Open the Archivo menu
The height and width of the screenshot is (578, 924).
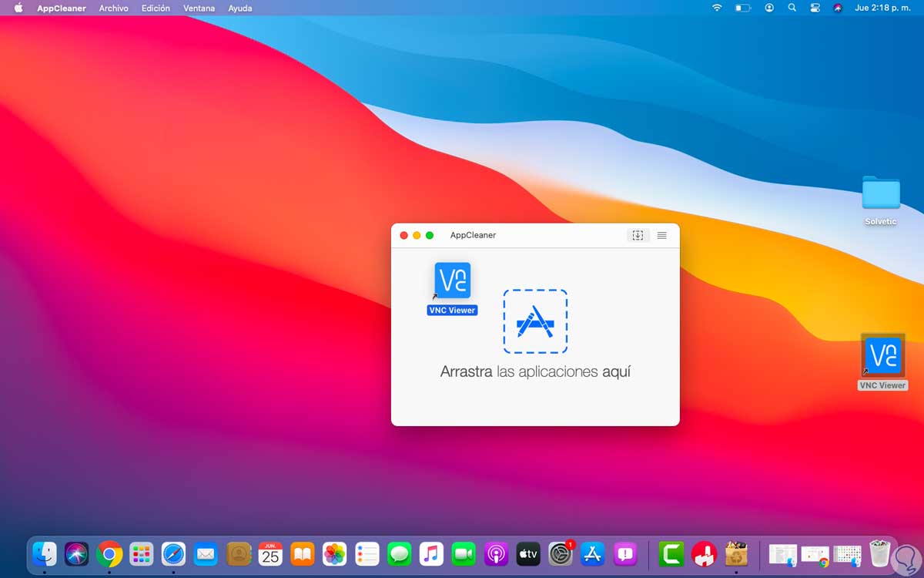tap(114, 8)
